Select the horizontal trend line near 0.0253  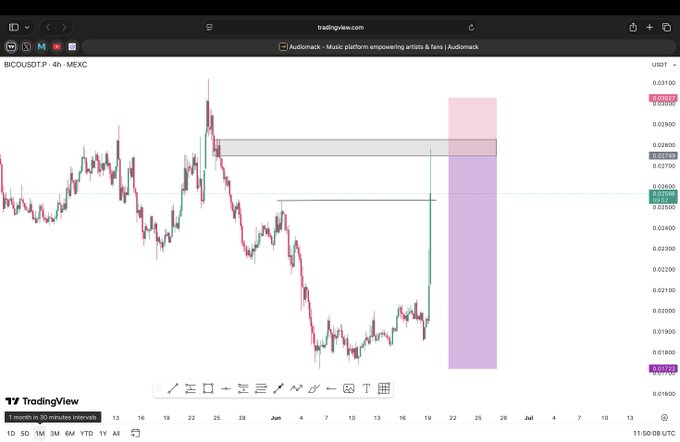(357, 200)
